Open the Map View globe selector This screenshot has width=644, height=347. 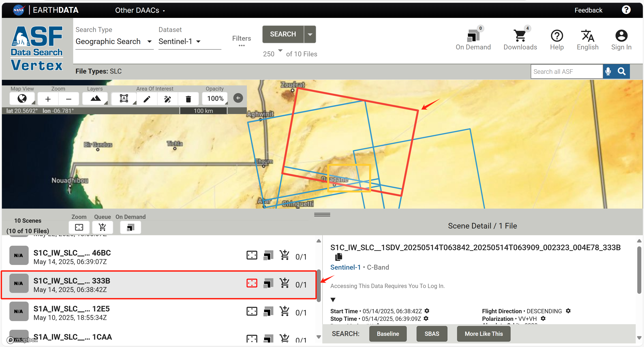[x=22, y=99]
